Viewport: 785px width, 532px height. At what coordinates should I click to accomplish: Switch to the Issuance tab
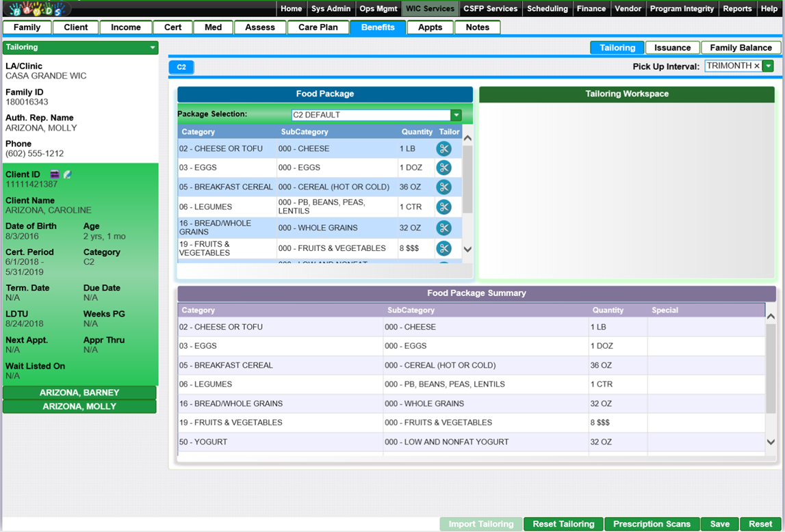(x=672, y=48)
